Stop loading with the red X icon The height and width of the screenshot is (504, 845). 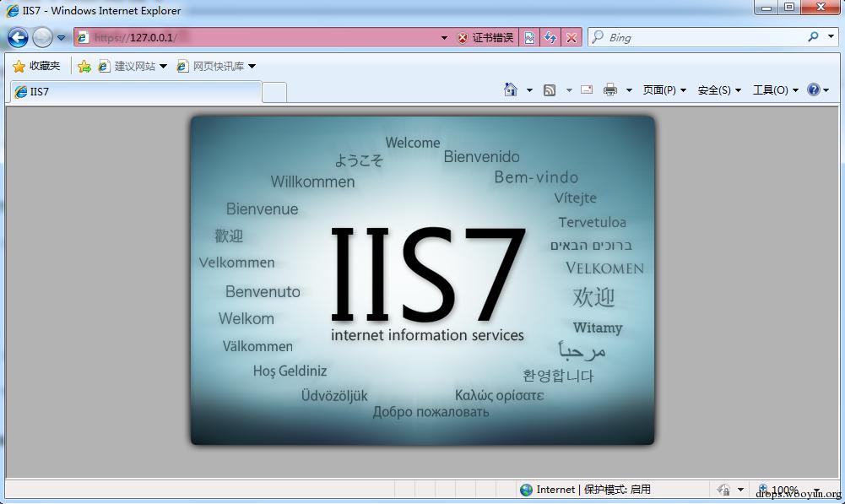coord(571,38)
